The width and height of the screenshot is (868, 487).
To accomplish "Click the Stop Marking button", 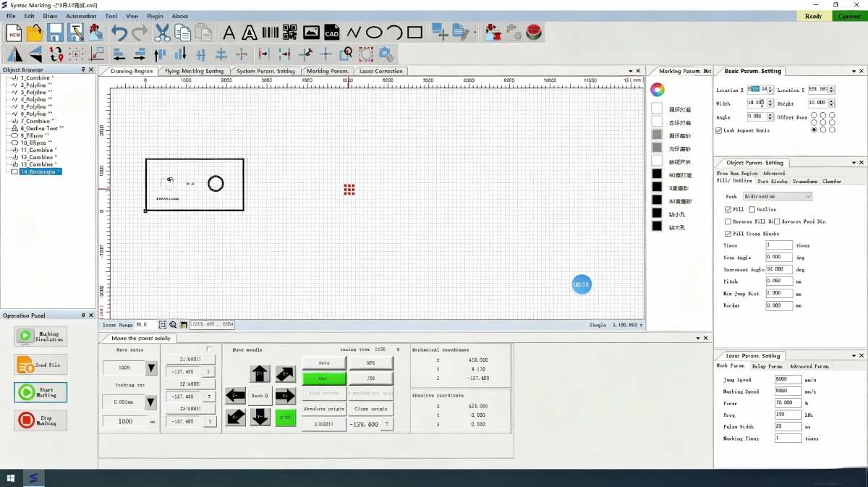I will click(x=41, y=420).
